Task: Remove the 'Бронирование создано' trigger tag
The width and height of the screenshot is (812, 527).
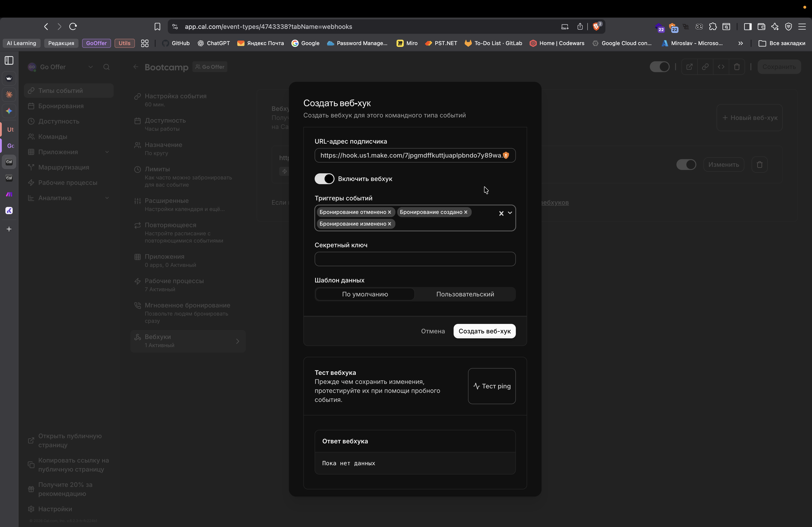Action: [x=465, y=212]
